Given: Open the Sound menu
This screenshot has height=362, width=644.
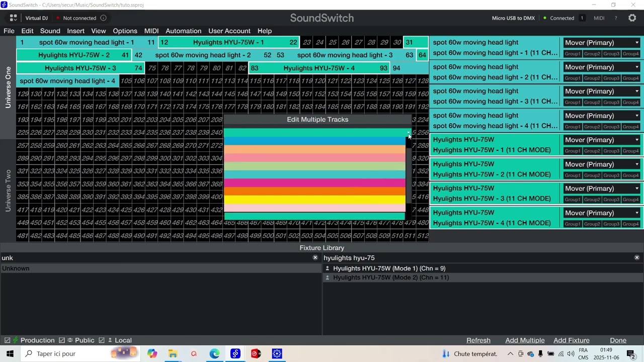Looking at the screenshot, I should pos(50,31).
